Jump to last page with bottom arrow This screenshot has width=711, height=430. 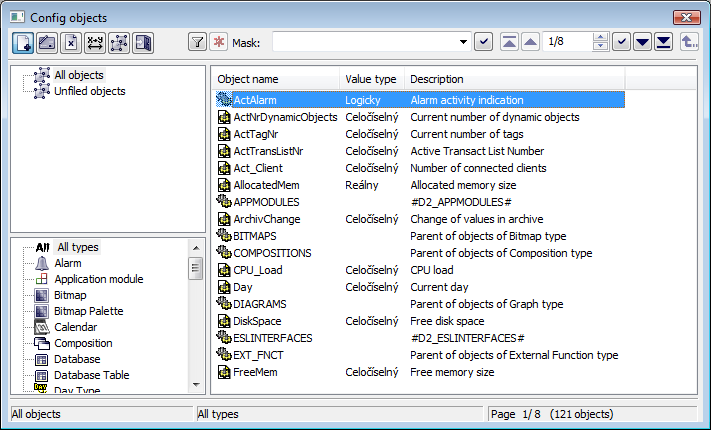click(x=663, y=42)
